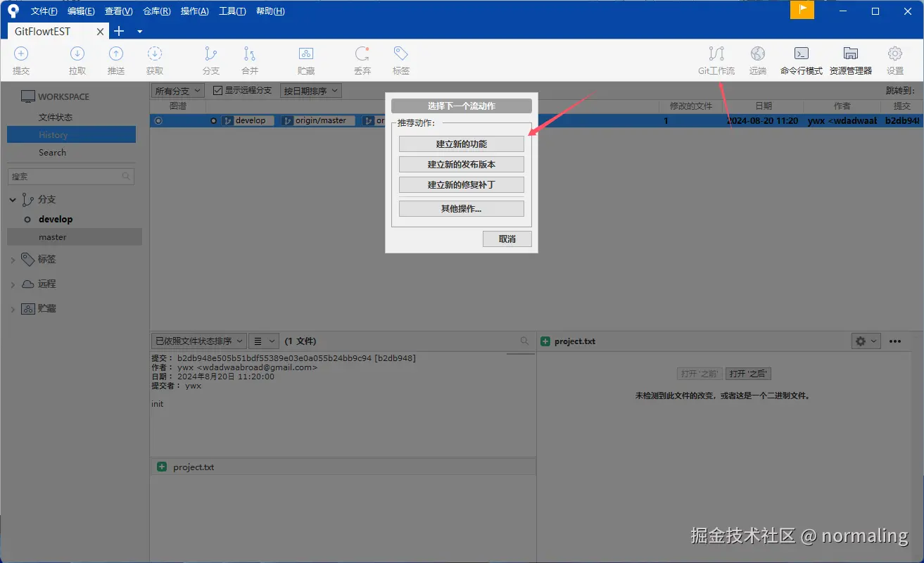Expand the 远程 remotes section
The height and width of the screenshot is (563, 924).
[13, 284]
